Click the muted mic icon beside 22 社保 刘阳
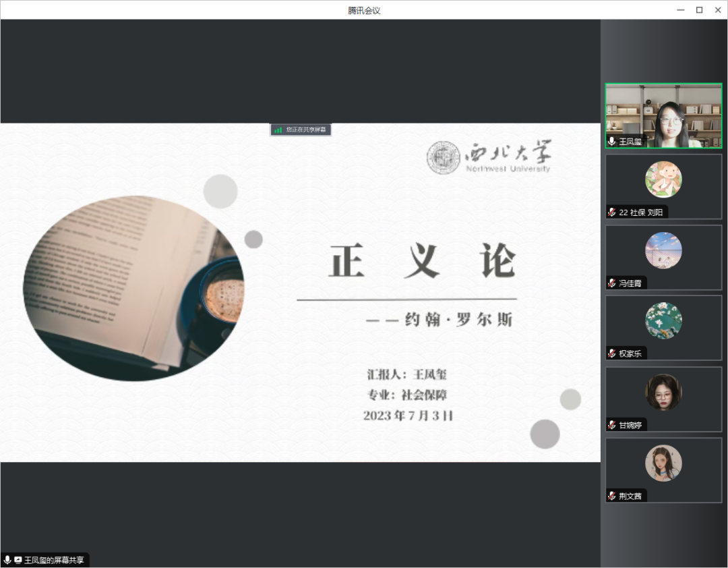This screenshot has height=568, width=728. click(611, 212)
